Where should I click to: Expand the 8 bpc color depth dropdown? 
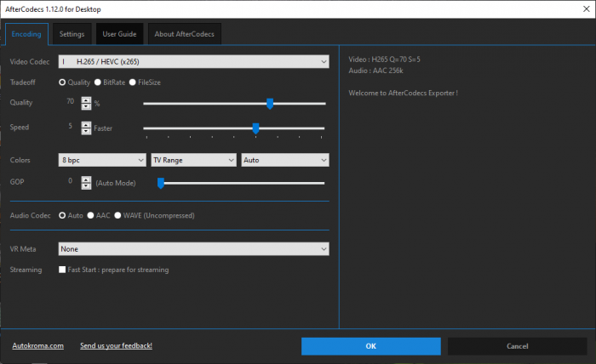102,160
